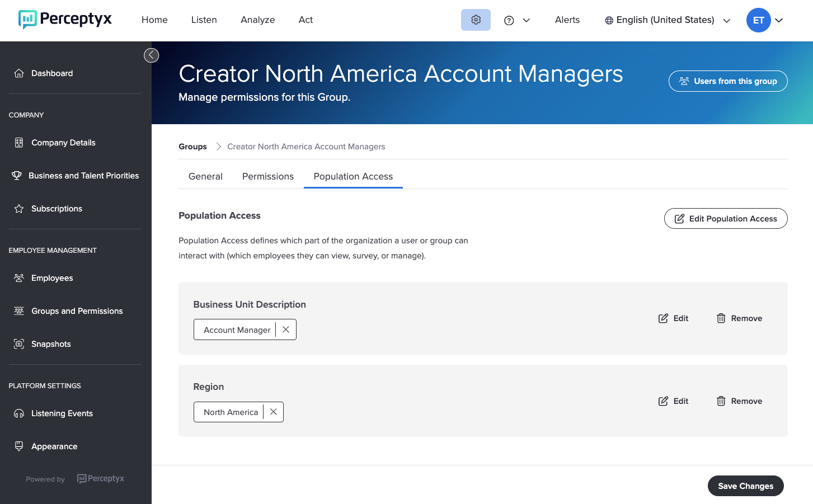Collapse the sidebar with the arrow button
Screen dimensions: 813x504
click(x=151, y=55)
